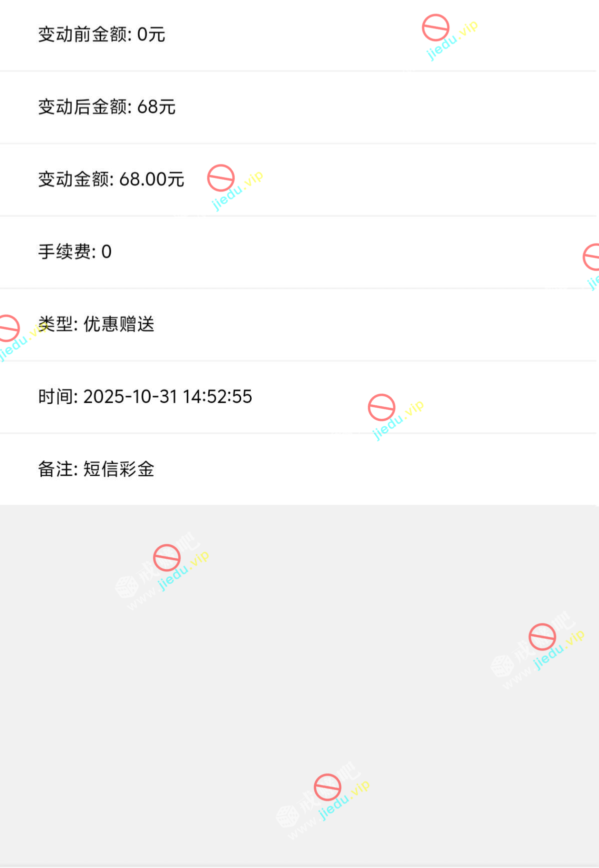Click the 类型 field label
The height and width of the screenshot is (868, 599).
point(57,324)
